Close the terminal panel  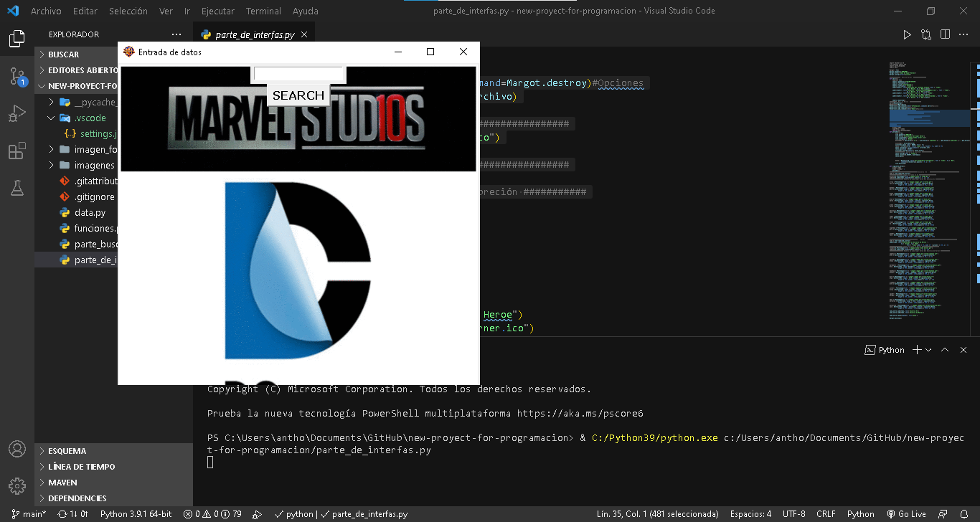click(963, 350)
